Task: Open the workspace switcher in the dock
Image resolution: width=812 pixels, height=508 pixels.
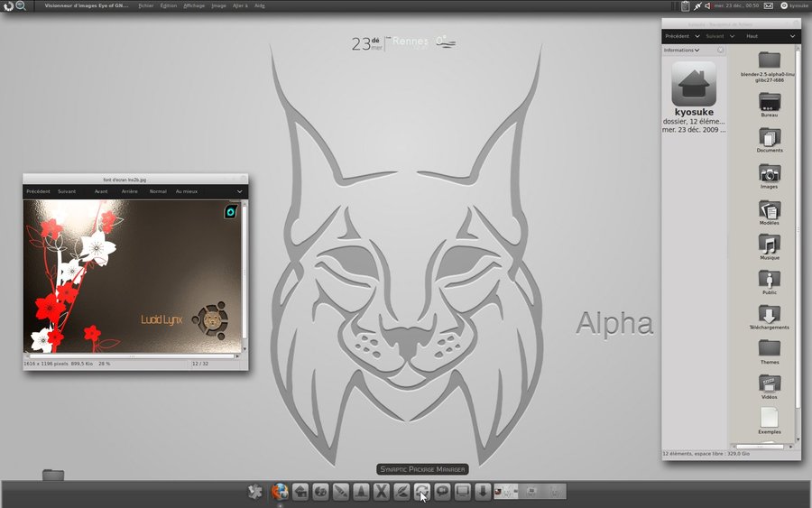Action: coord(530,492)
